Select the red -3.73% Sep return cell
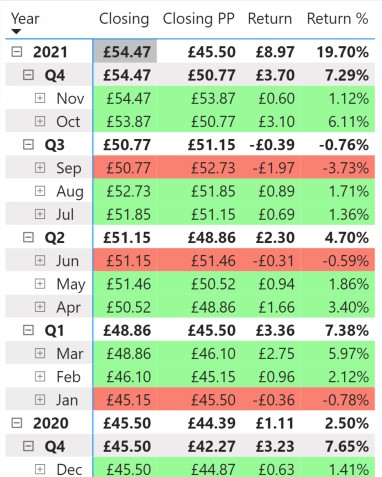382x477 pixels. point(337,168)
